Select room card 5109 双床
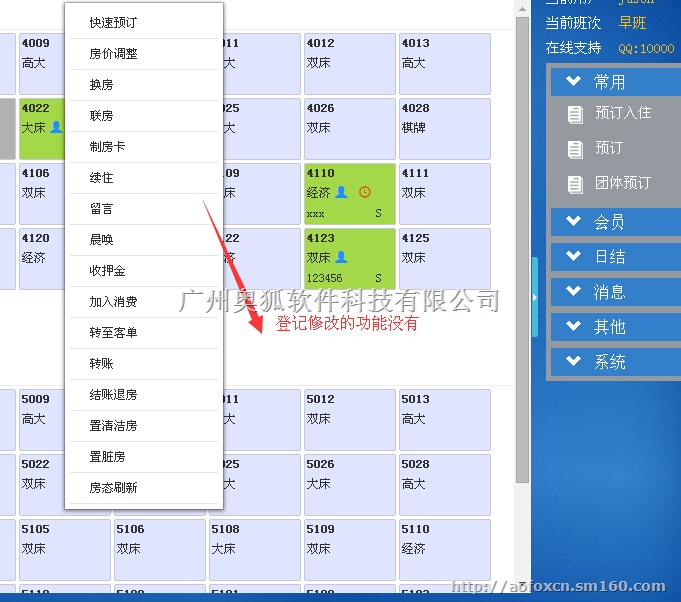This screenshot has width=681, height=602. tap(350, 550)
